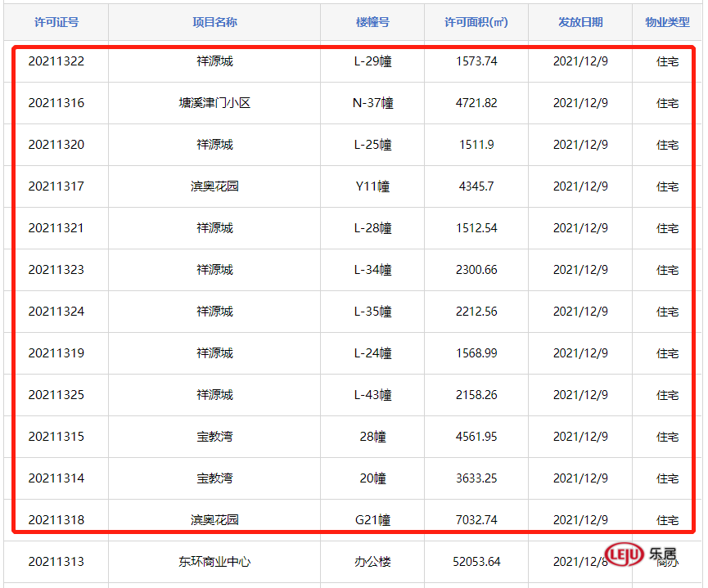Click area value 4345.7
The image size is (708, 588).
tap(476, 186)
